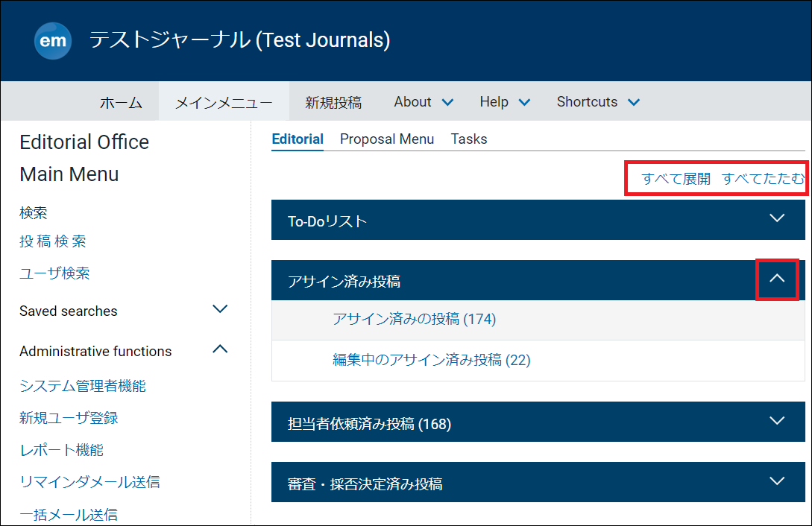Image resolution: width=812 pixels, height=526 pixels.
Task: Switch to the Tasks tab
Action: (x=468, y=139)
